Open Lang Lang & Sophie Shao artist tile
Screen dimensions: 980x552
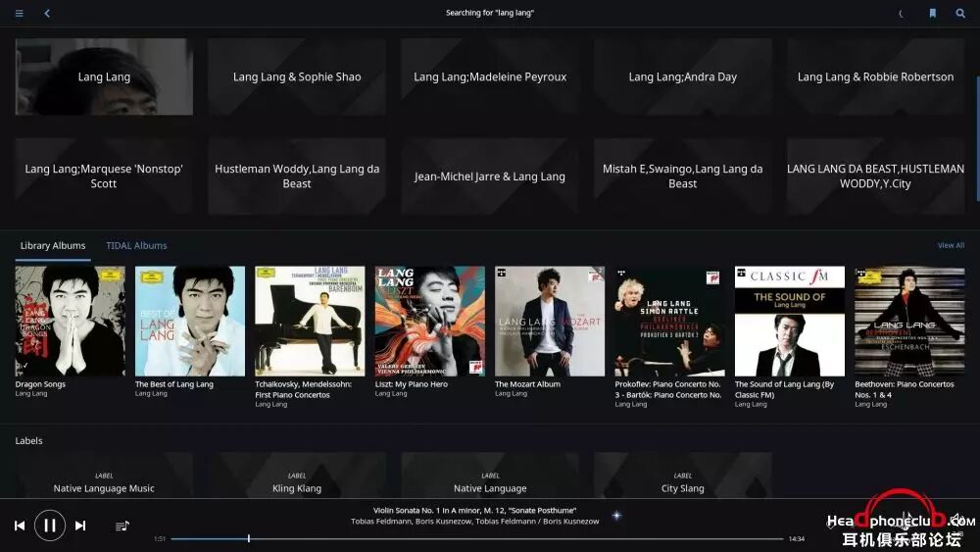pos(297,76)
